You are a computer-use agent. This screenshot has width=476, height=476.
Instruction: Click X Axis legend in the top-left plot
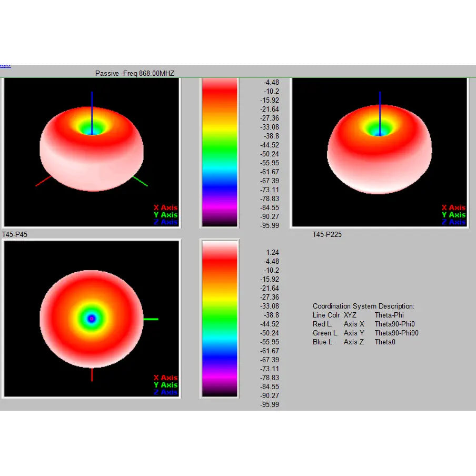point(165,207)
